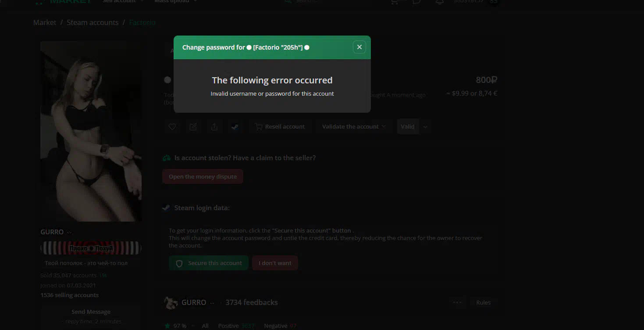This screenshot has width=644, height=330.
Task: Open the Mass upload header menu
Action: point(176,1)
